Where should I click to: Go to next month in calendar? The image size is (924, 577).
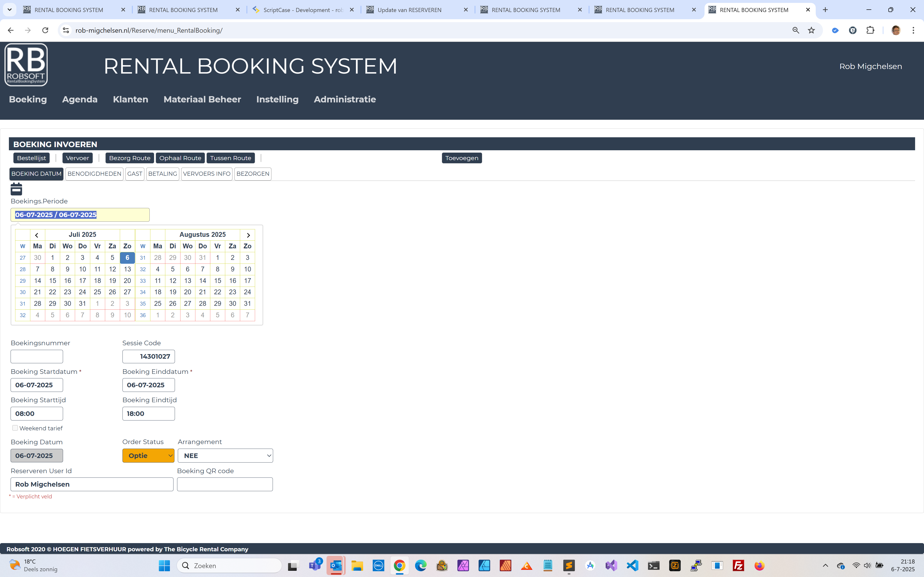point(248,235)
